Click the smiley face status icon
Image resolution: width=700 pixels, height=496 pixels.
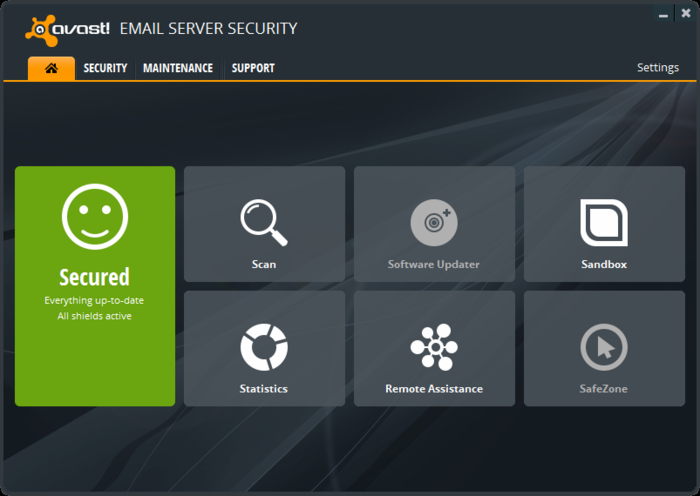pos(95,217)
